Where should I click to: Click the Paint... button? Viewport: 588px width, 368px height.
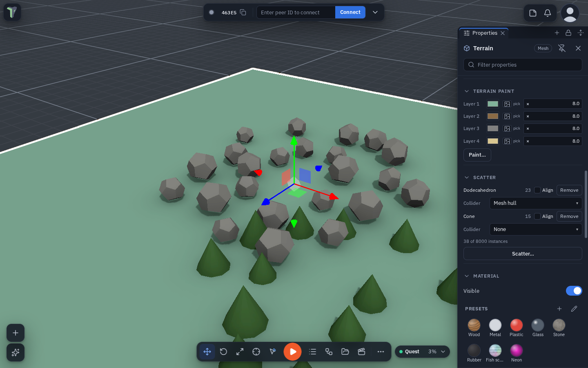pos(477,155)
